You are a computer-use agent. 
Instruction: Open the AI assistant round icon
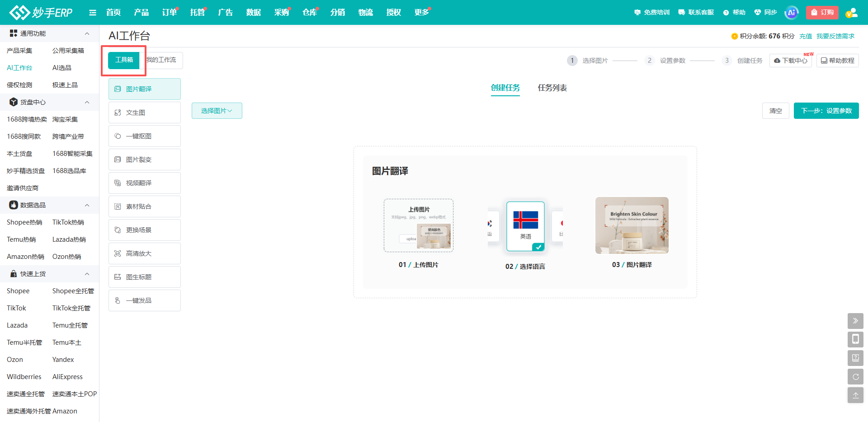tap(791, 13)
